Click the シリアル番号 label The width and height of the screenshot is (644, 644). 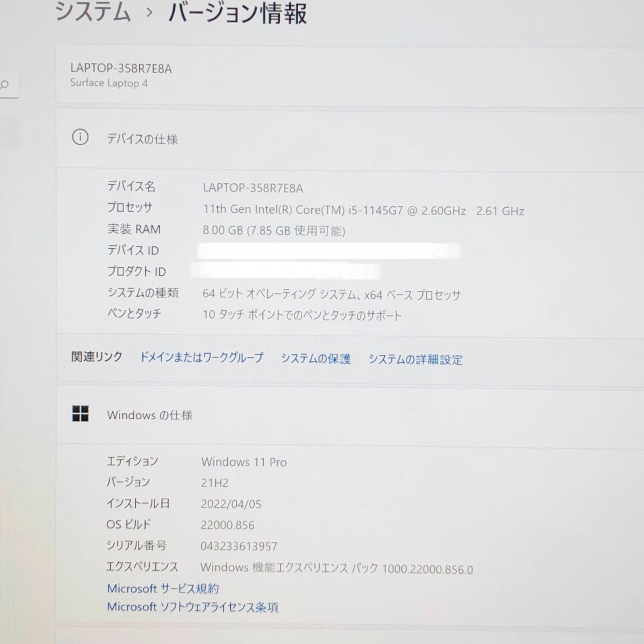click(136, 545)
